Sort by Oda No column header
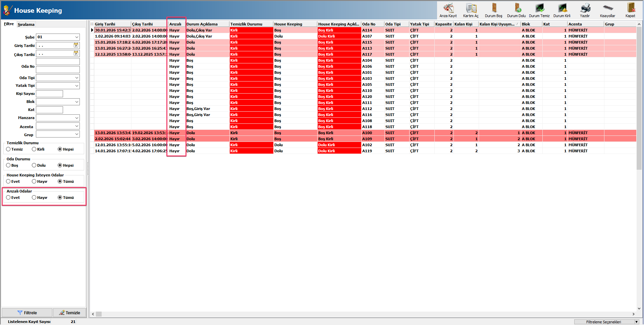Viewport: 644px width, 325px height. tap(372, 24)
